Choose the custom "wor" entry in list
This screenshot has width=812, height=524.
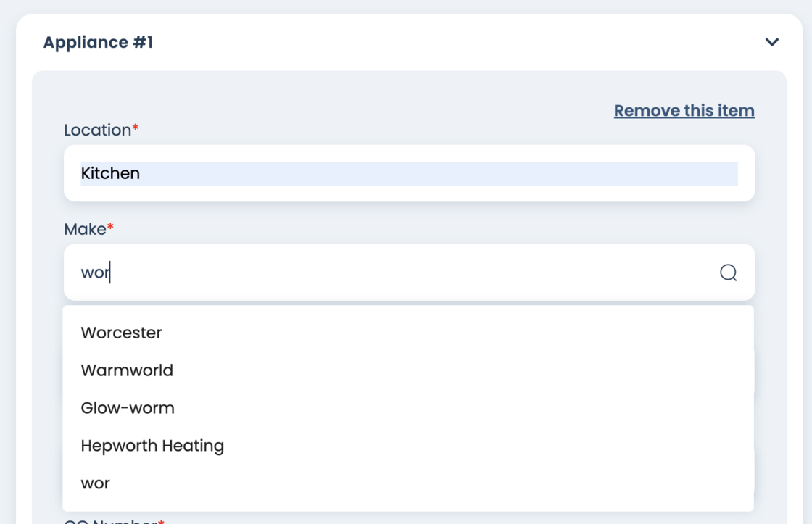point(96,483)
